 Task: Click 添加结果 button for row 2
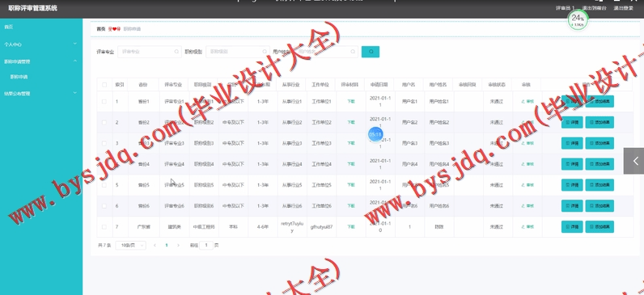click(600, 122)
